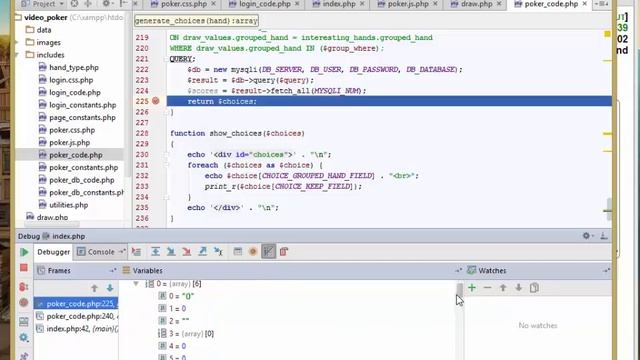Screen dimensions: 640x360
Task: Click orange circle icon in debugger toolbar
Action: click(253, 252)
